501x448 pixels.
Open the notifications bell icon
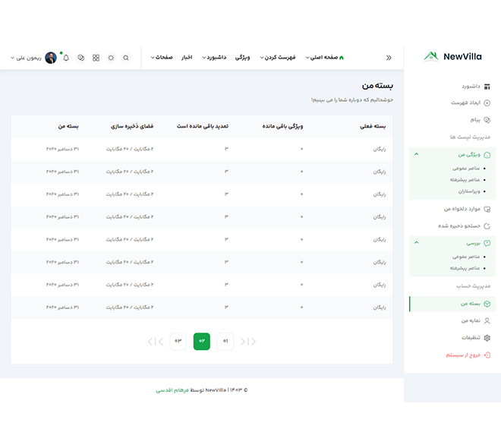point(66,58)
